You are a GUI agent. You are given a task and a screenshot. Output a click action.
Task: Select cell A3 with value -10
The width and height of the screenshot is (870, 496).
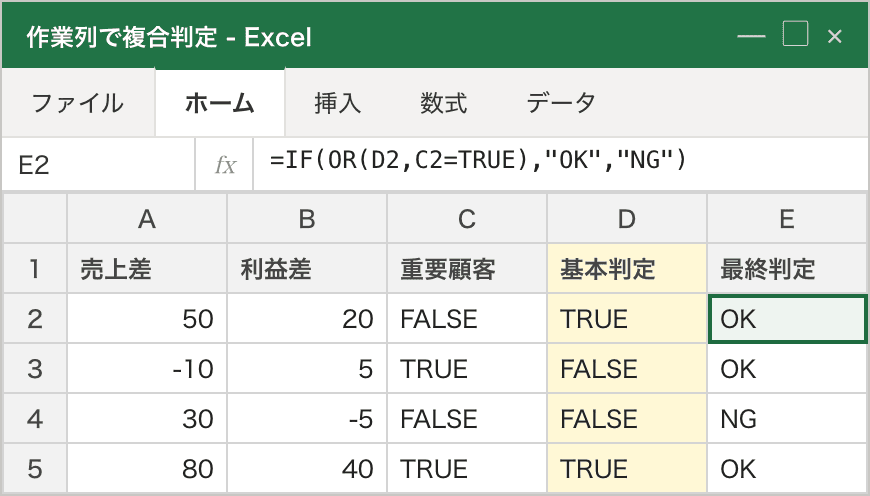click(147, 368)
